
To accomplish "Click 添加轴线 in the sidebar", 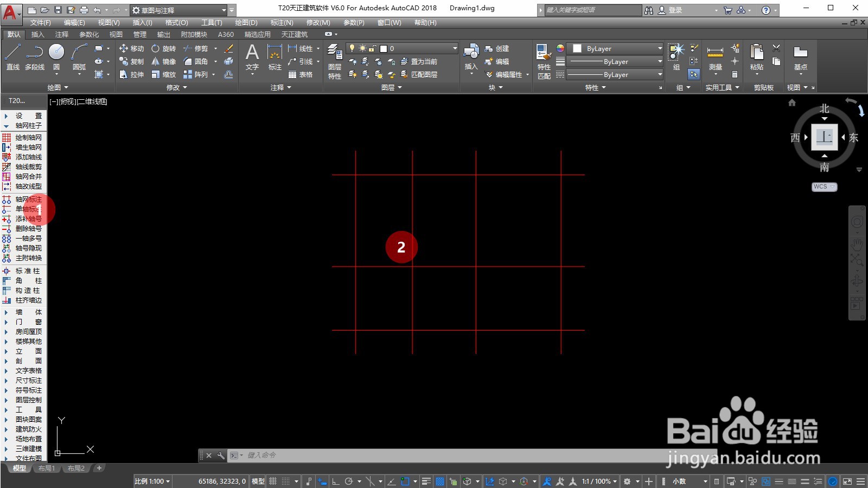I will tap(23, 157).
